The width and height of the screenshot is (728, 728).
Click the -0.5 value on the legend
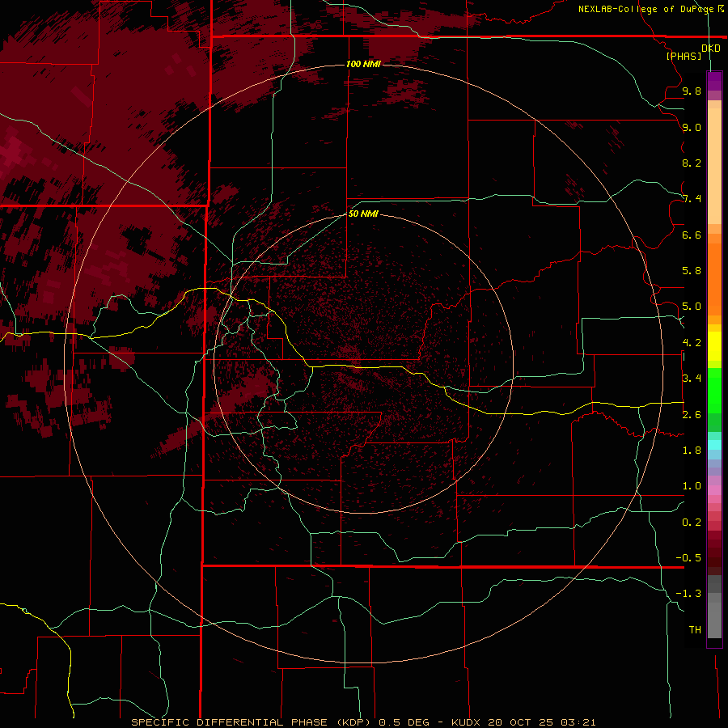coord(688,558)
